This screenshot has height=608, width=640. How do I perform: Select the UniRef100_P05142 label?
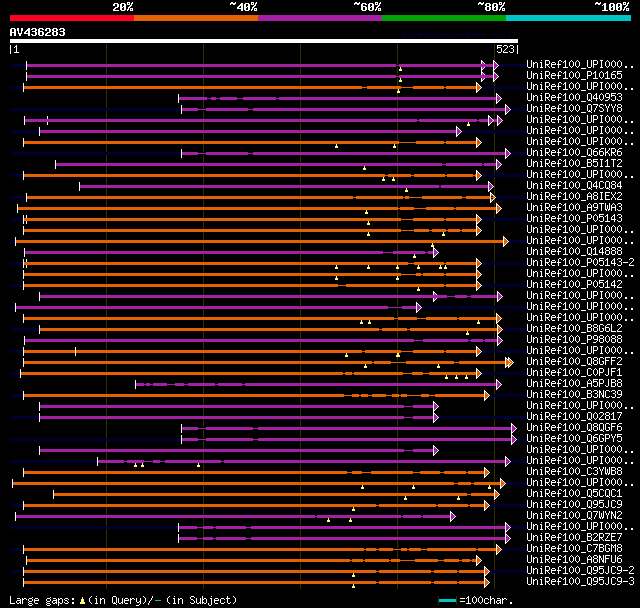tap(574, 285)
